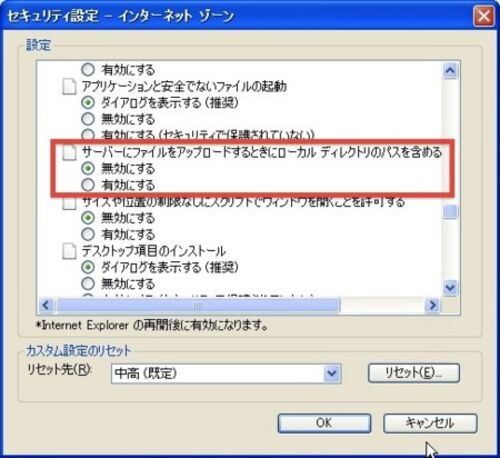Image resolution: width=500 pixels, height=458 pixels.
Task: Click the horizontal scrollbar thumb
Action: [x=198, y=305]
